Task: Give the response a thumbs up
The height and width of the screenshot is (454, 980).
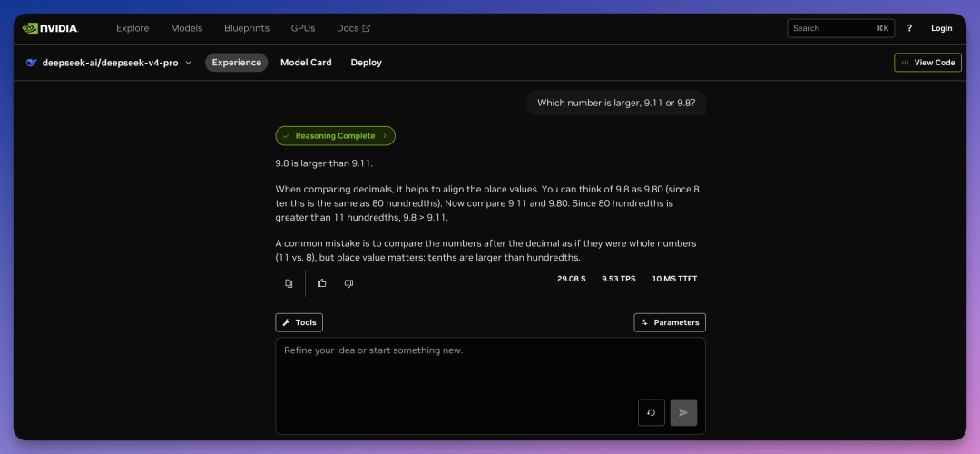Action: click(x=322, y=283)
